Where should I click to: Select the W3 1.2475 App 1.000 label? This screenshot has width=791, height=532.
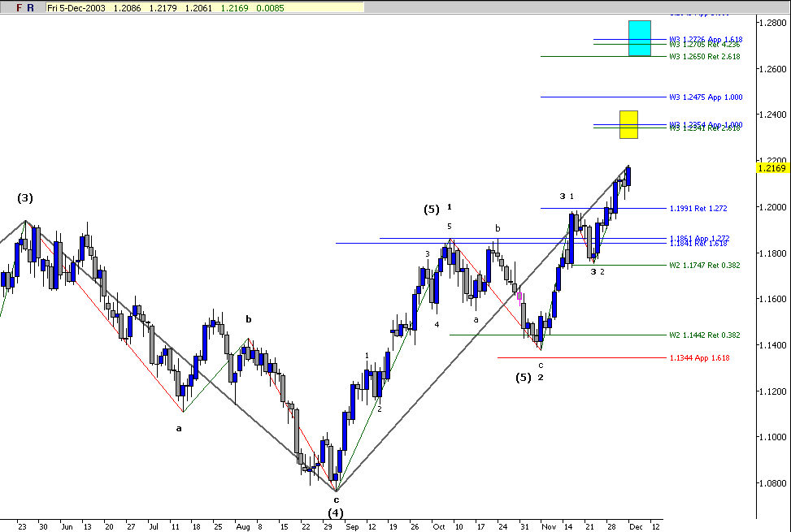click(x=706, y=97)
